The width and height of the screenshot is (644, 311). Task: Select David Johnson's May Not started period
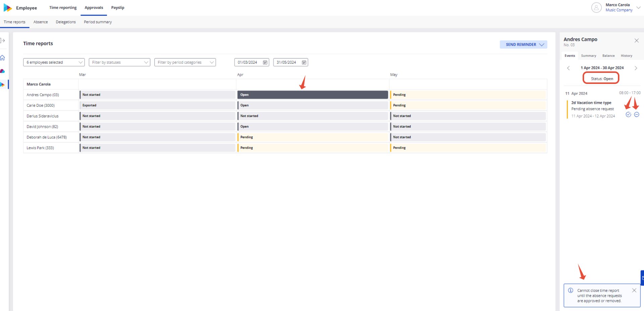[468, 127]
